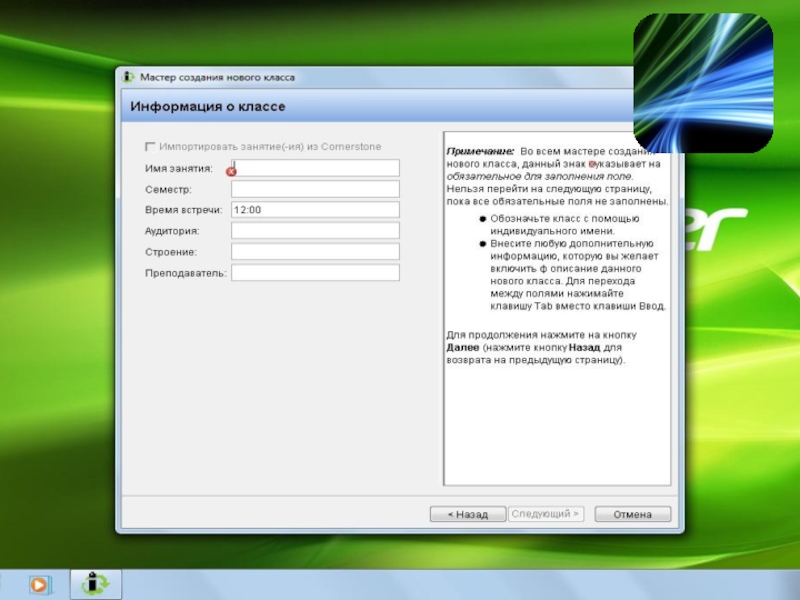800x600 pixels.
Task: Enable Импортировать занятие(-ия) из Cornerstone checkbox
Action: click(x=151, y=147)
